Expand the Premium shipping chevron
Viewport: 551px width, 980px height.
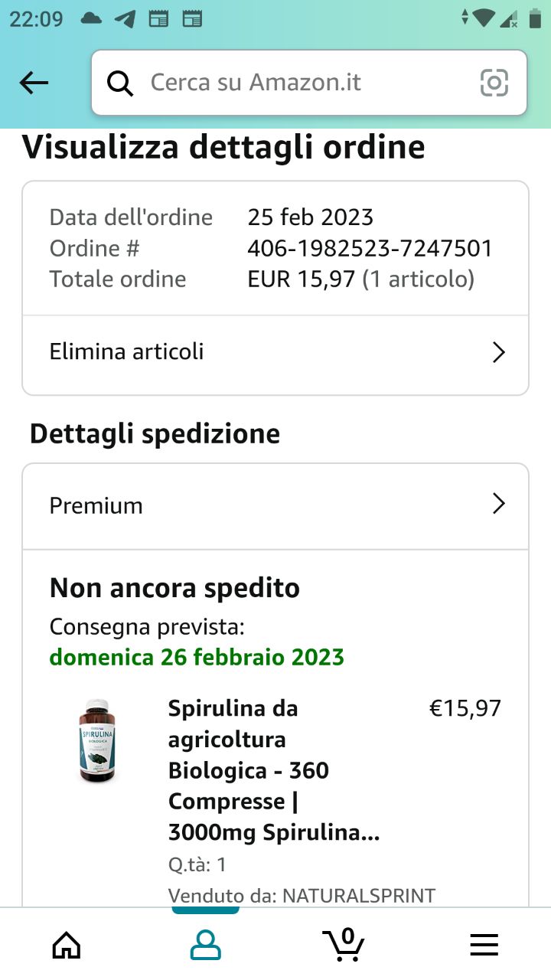498,504
